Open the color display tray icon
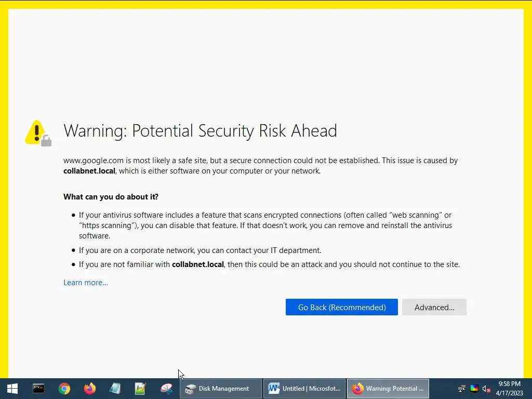 (x=474, y=389)
